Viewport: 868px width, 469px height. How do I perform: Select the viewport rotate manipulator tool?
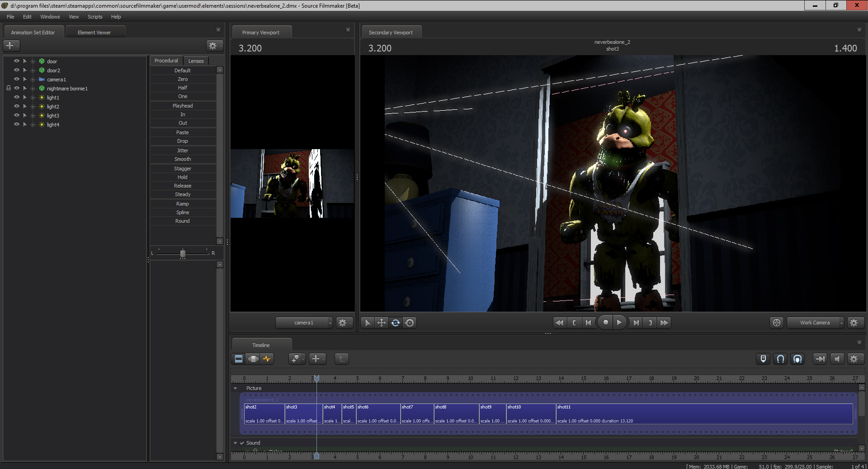pos(396,323)
